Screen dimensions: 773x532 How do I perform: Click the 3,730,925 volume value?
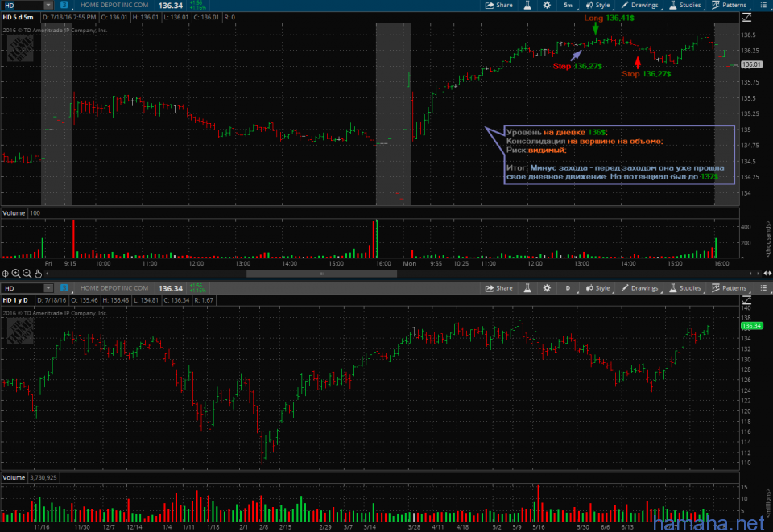(43, 478)
